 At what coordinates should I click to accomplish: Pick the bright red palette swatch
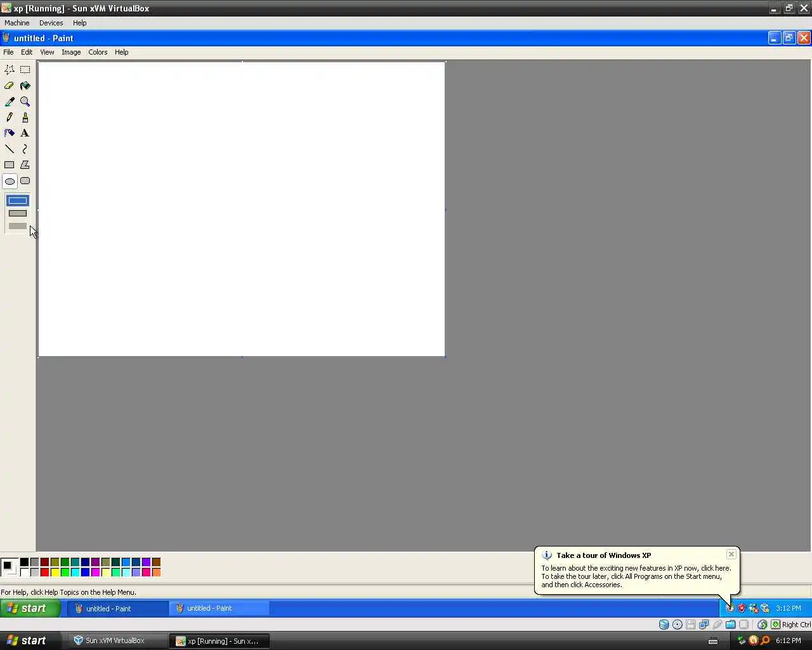(x=44, y=572)
